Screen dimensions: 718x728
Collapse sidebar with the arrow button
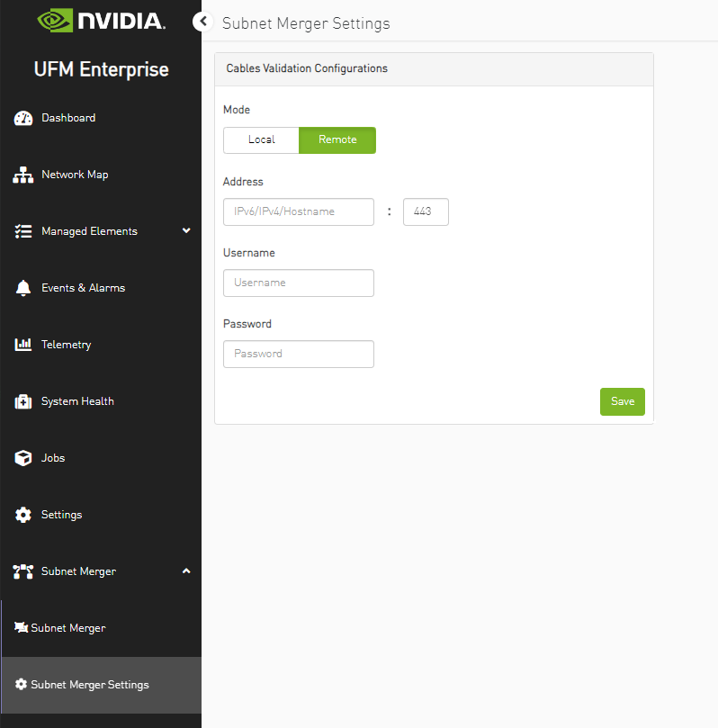point(203,22)
